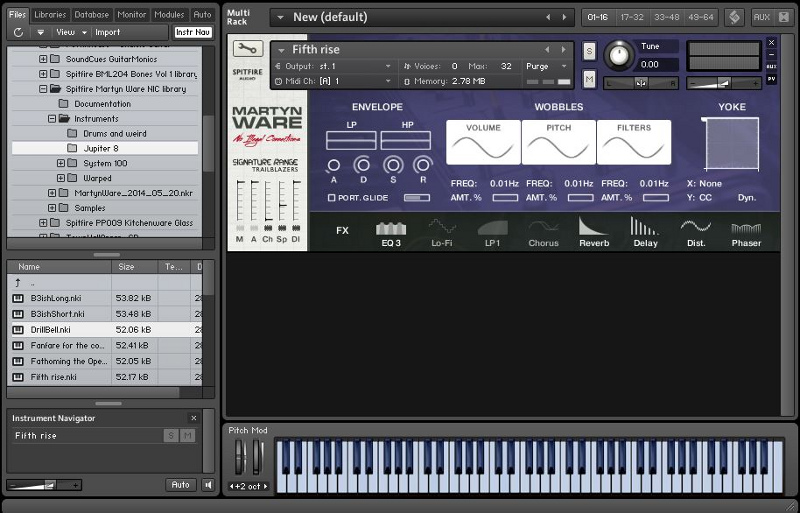This screenshot has width=800, height=513.
Task: Open the Reverb effect
Action: click(594, 226)
